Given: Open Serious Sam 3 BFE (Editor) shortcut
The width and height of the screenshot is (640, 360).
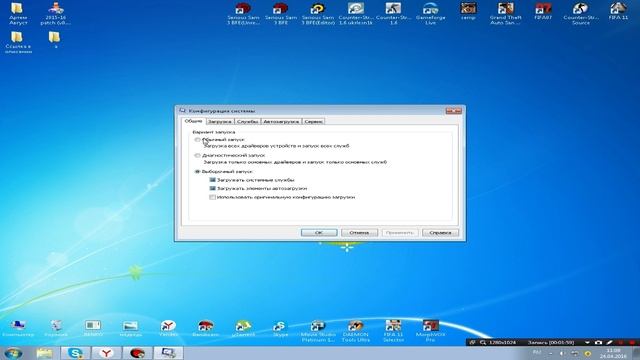Looking at the screenshot, I should 318,13.
